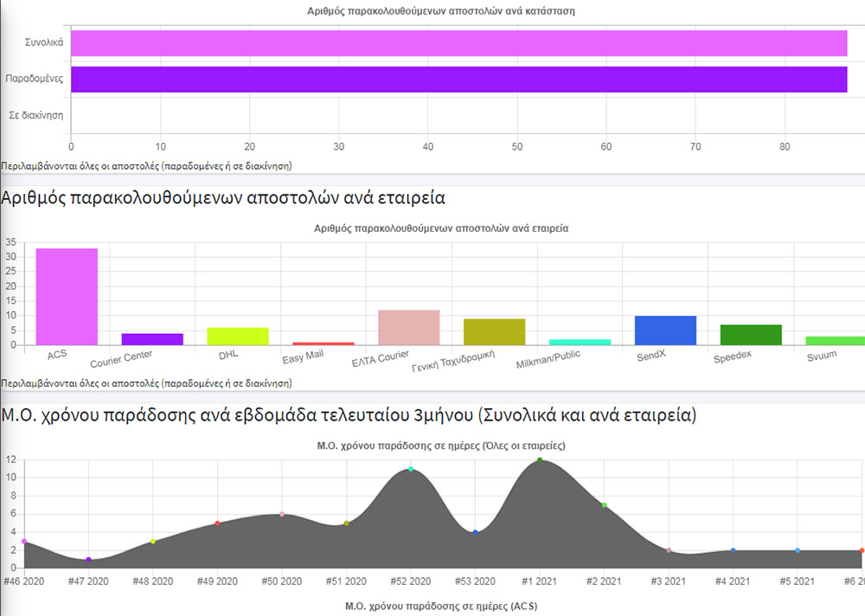
Task: Click the cyan data point at #52 2020
Action: tap(411, 469)
